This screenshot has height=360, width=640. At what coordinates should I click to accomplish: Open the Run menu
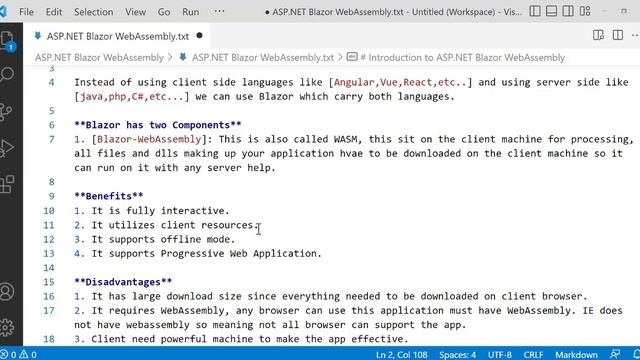[x=191, y=12]
